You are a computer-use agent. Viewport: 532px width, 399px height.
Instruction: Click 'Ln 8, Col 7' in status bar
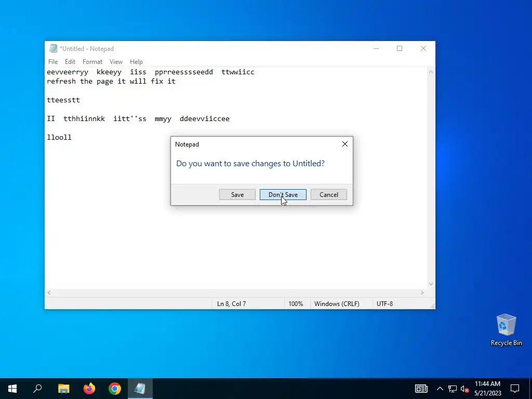point(231,303)
